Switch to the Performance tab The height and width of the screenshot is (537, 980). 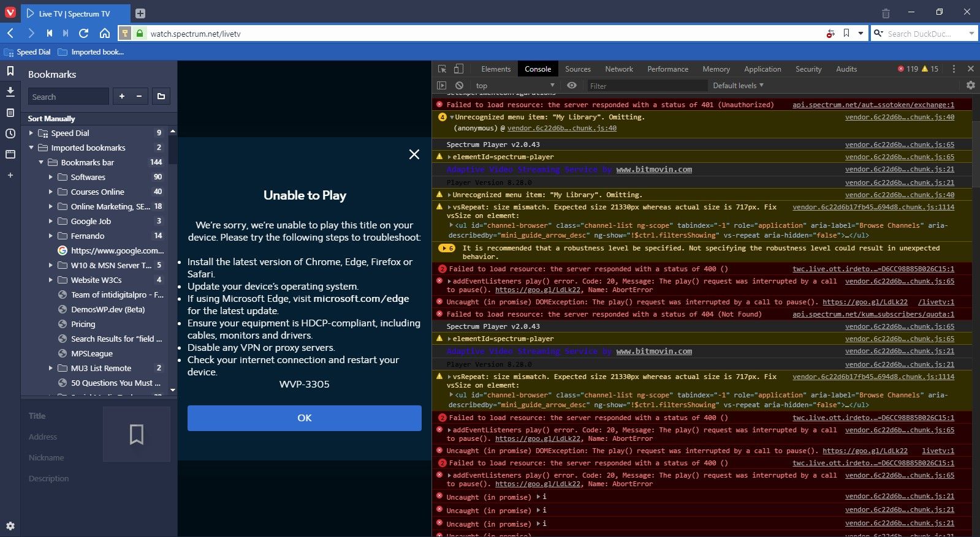668,69
